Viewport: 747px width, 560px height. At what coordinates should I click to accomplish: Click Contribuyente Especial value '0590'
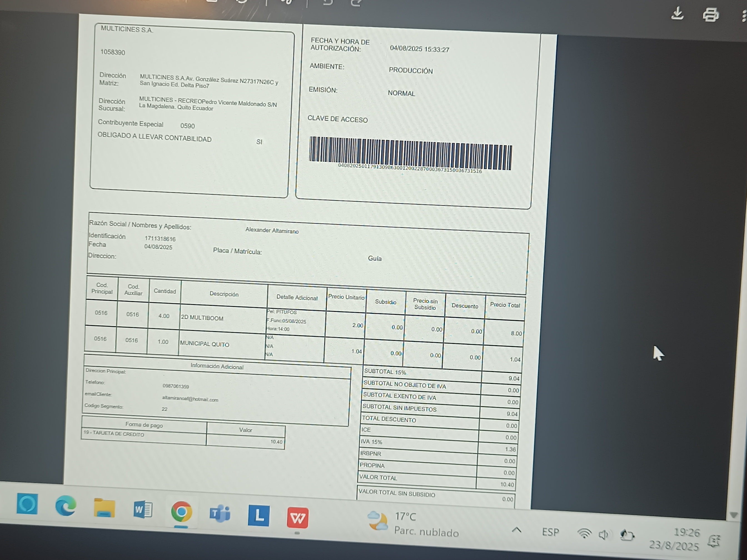coord(187,126)
